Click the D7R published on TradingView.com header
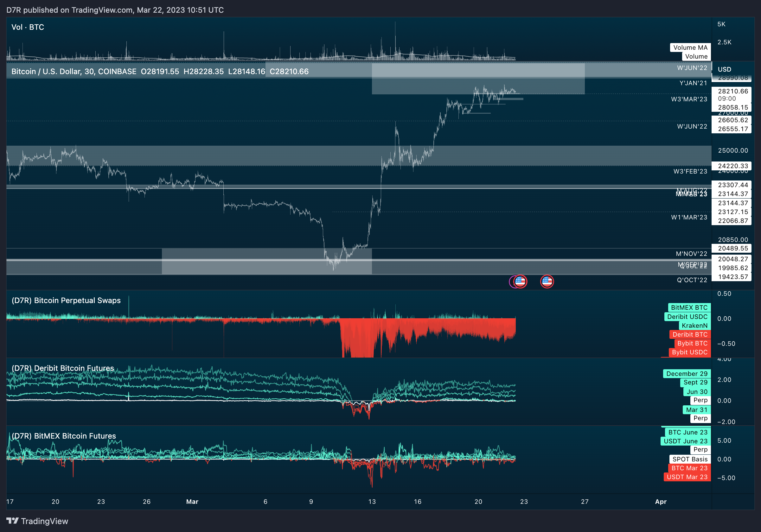The width and height of the screenshot is (761, 532). [x=115, y=10]
